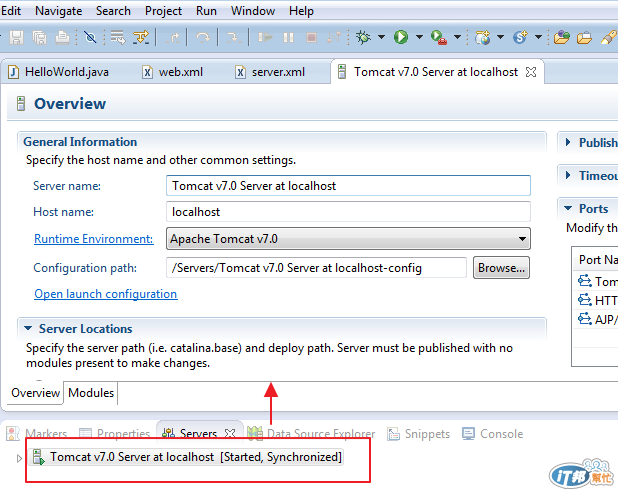The height and width of the screenshot is (495, 618).
Task: Open dropdown arrow next to Debug icon
Action: tap(381, 37)
